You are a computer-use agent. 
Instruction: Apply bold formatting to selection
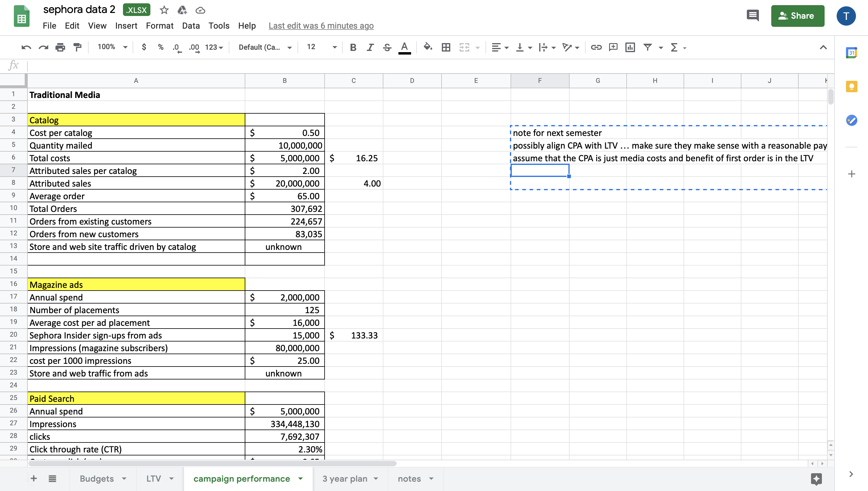pos(353,48)
